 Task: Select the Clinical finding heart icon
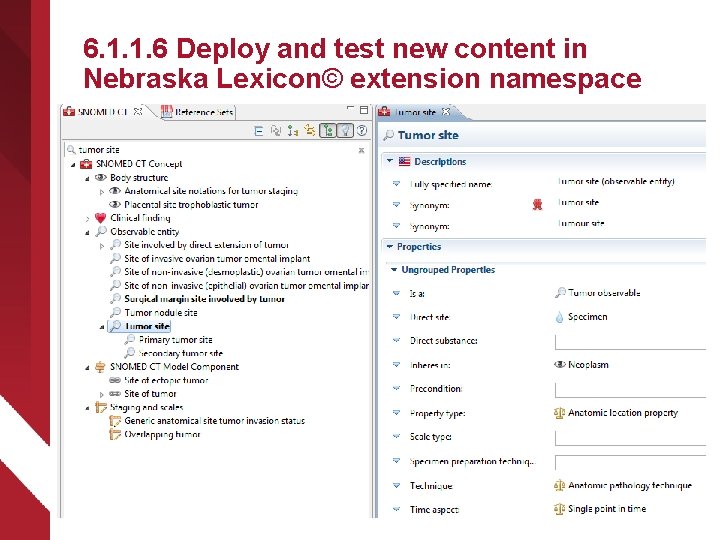(100, 218)
